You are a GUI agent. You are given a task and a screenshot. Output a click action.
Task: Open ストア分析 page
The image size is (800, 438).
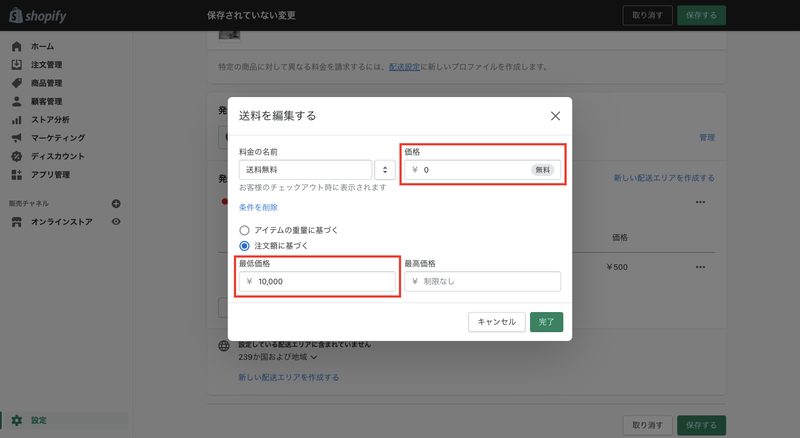(x=50, y=120)
